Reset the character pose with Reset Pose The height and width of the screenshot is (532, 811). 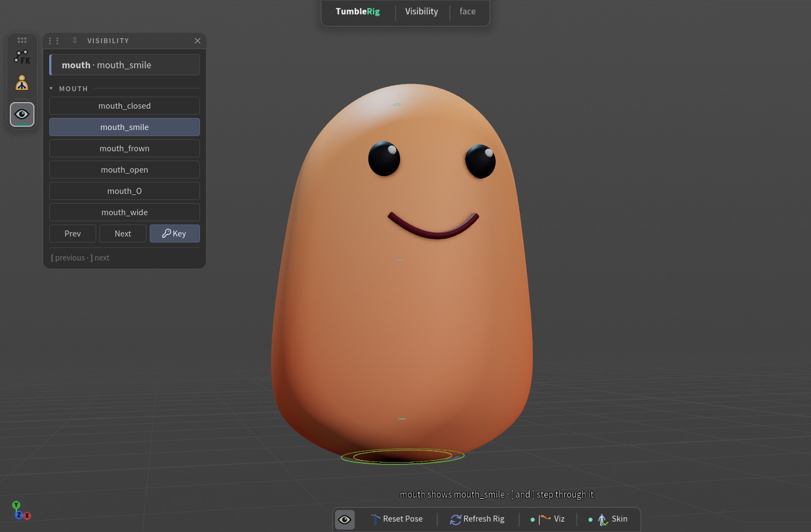pos(397,519)
